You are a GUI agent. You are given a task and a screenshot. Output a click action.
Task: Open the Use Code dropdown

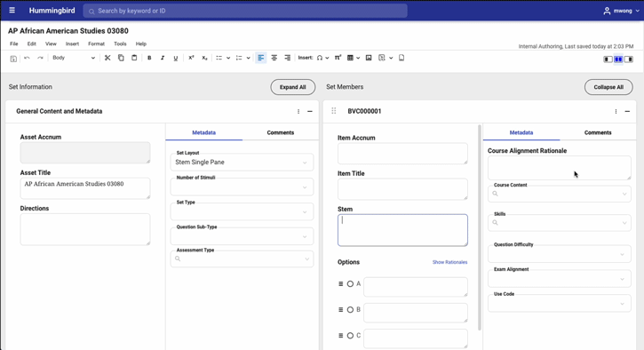560,303
